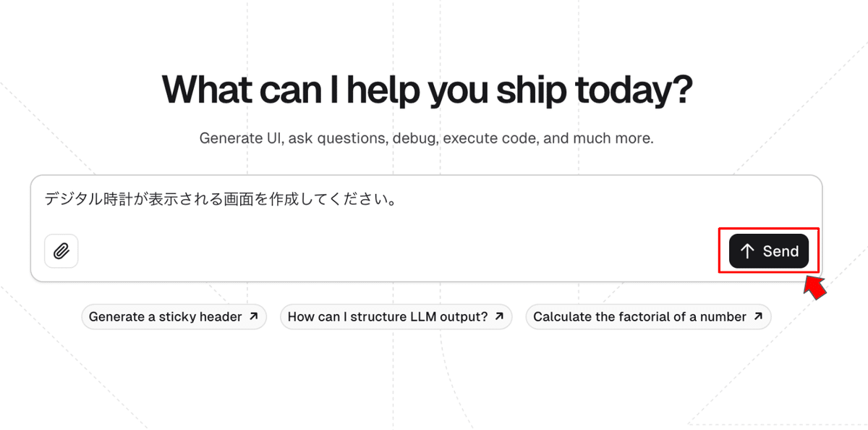Select Calculate the factorial of a number suggestion
This screenshot has height=430, width=868.
point(648,317)
